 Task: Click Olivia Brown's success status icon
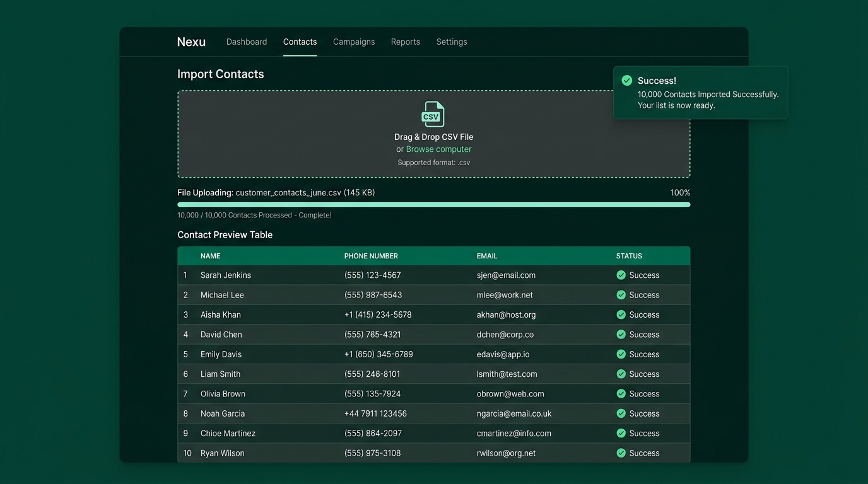point(621,394)
